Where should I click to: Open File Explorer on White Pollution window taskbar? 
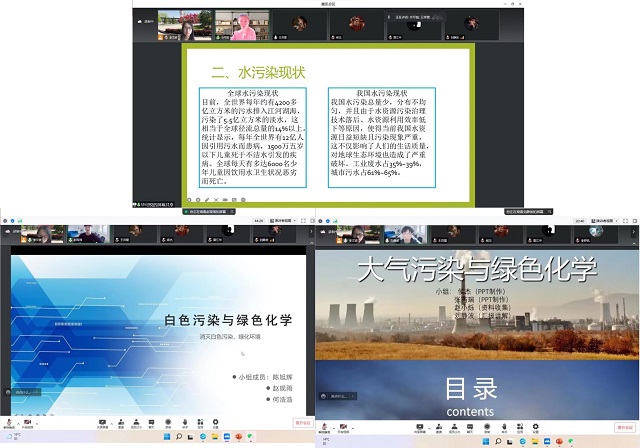pyautogui.click(x=215, y=437)
